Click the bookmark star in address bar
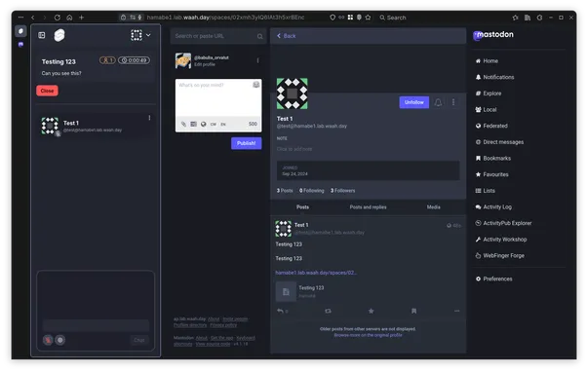The height and width of the screenshot is (372, 588). 368,18
